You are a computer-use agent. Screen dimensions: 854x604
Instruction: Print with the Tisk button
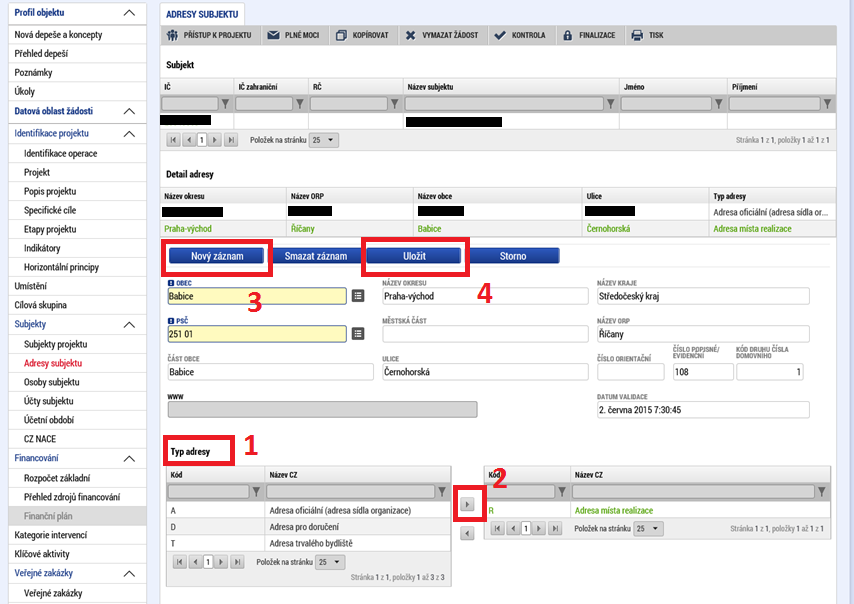click(647, 35)
